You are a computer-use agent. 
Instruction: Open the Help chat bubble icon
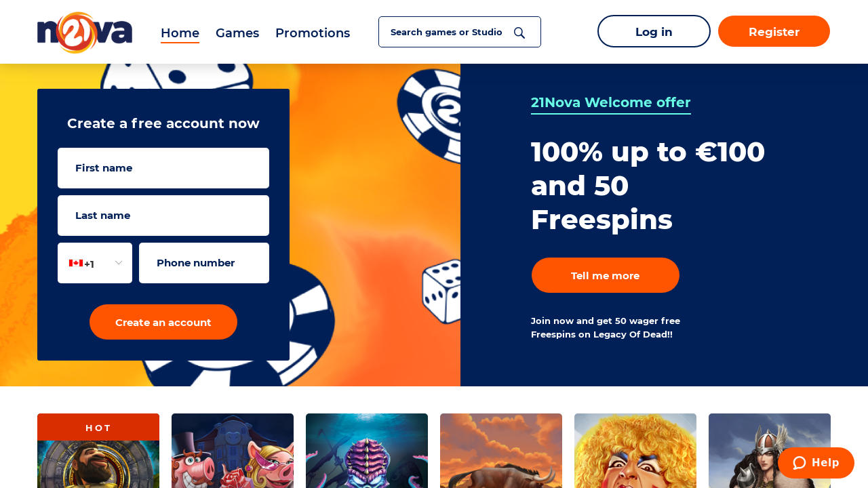pos(800,463)
